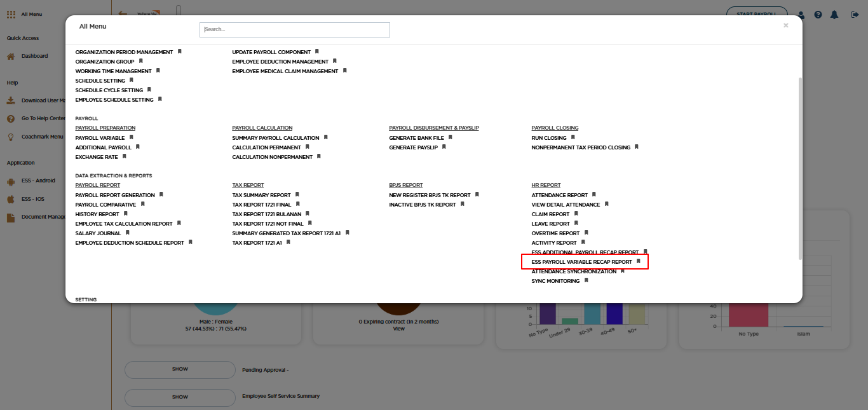Bookmark Employee Schedule Setting
Viewport: 868px width, 410px height.
pos(160,99)
